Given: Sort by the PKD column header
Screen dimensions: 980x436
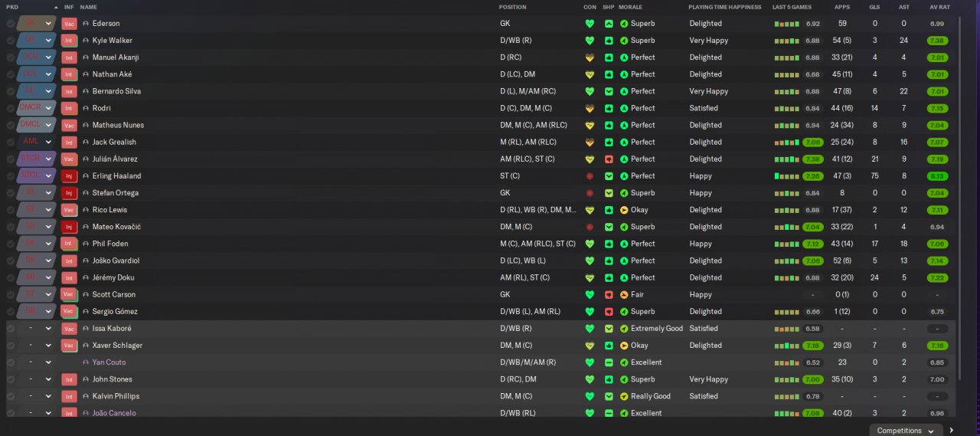Looking at the screenshot, I should point(12,7).
